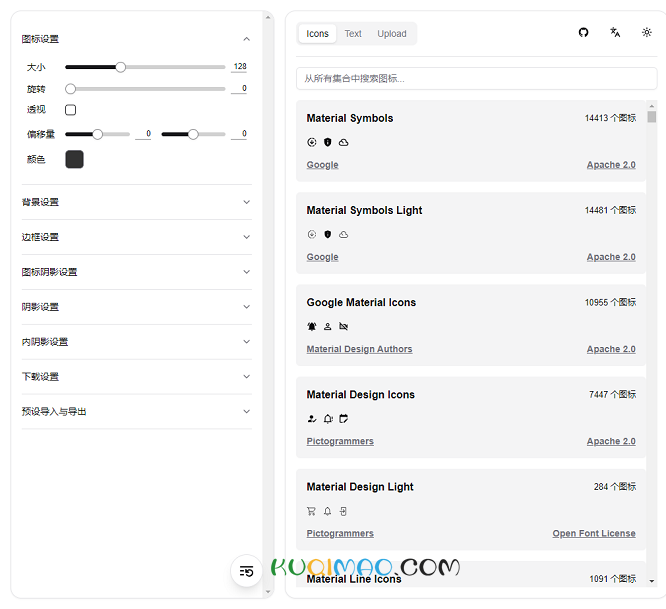Open the Material Symbols Light collection title
The height and width of the screenshot is (609, 666).
(x=364, y=210)
